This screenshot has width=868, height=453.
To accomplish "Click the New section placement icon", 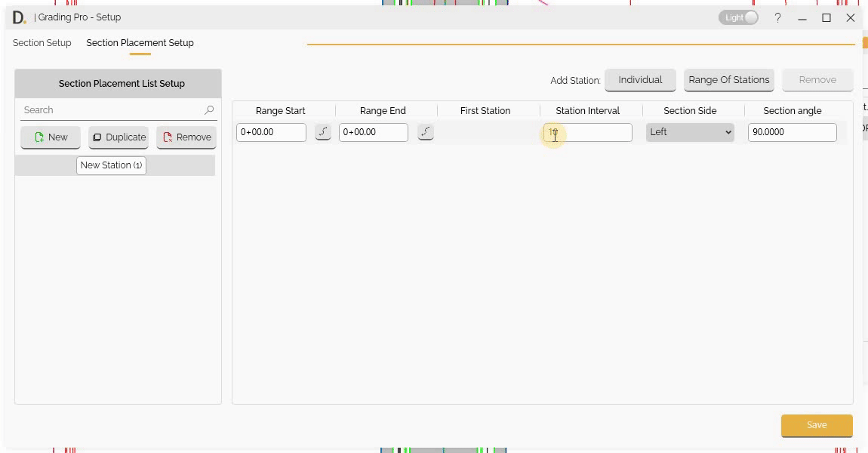I will [x=40, y=137].
